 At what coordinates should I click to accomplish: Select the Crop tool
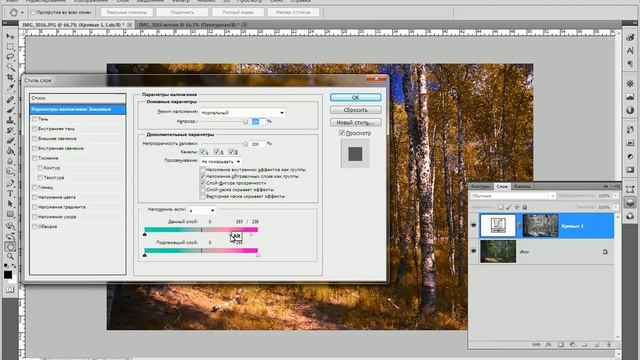(10, 78)
